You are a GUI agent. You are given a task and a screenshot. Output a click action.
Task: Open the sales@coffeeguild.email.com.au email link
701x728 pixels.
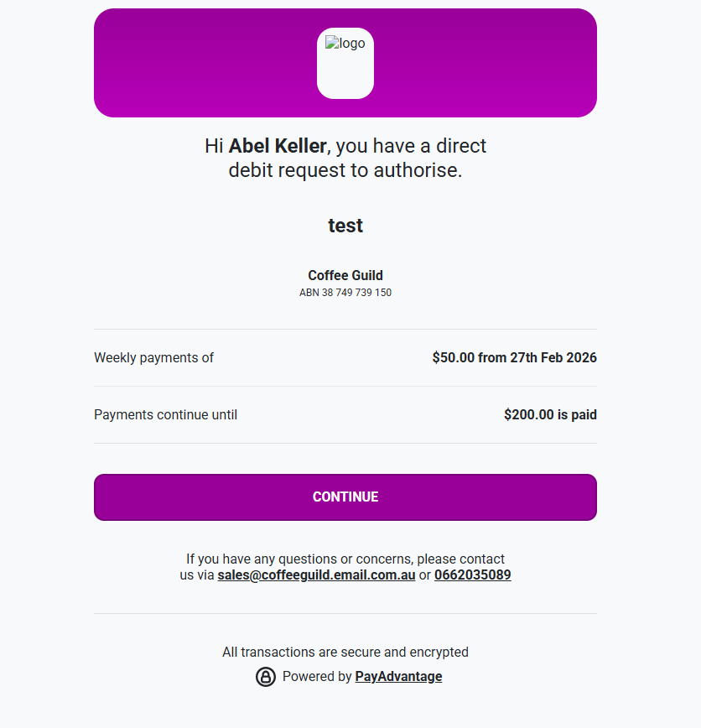pyautogui.click(x=316, y=575)
